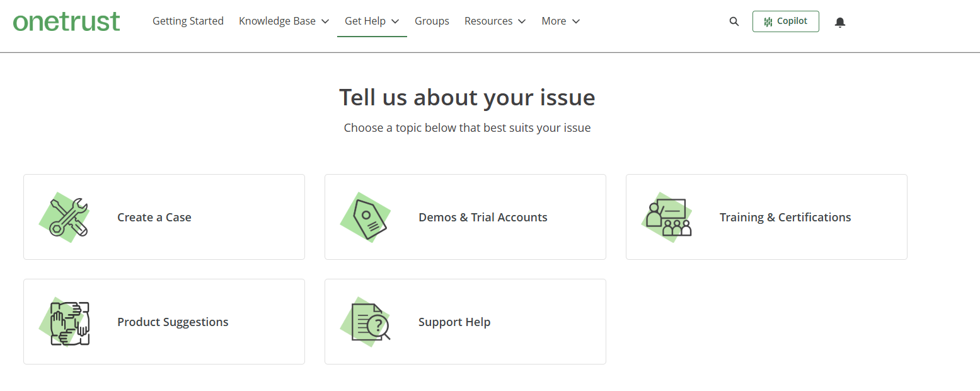Expand the Knowledge Base dropdown
Viewport: 980px width, 391px height.
point(284,21)
